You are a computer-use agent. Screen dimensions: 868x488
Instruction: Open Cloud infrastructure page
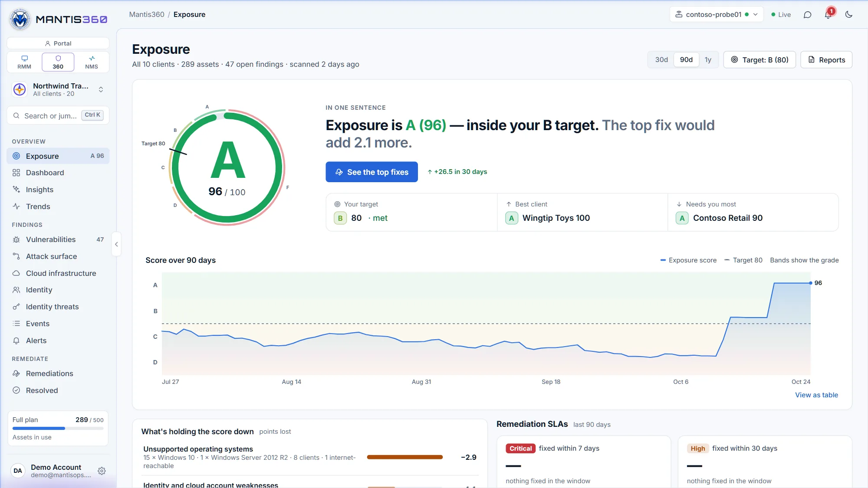click(x=58, y=273)
